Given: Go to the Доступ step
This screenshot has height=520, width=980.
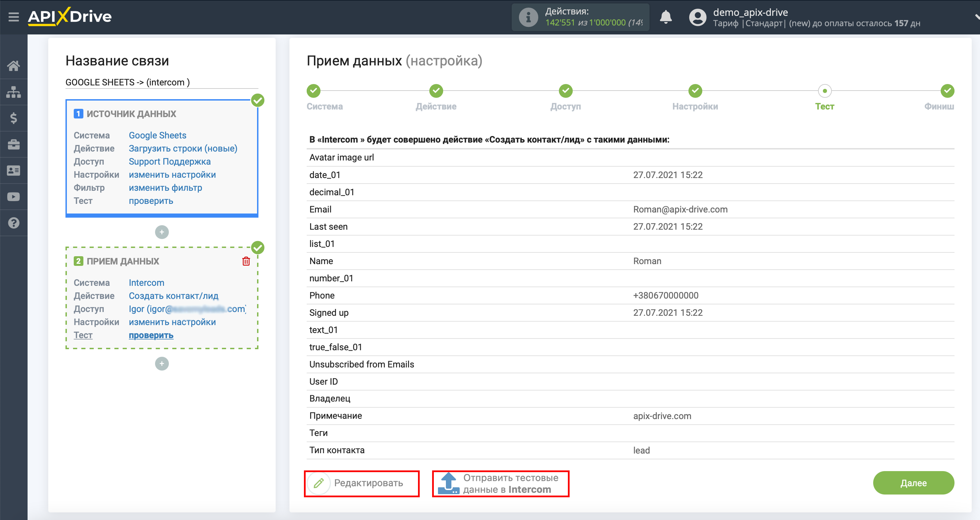Looking at the screenshot, I should [x=565, y=91].
